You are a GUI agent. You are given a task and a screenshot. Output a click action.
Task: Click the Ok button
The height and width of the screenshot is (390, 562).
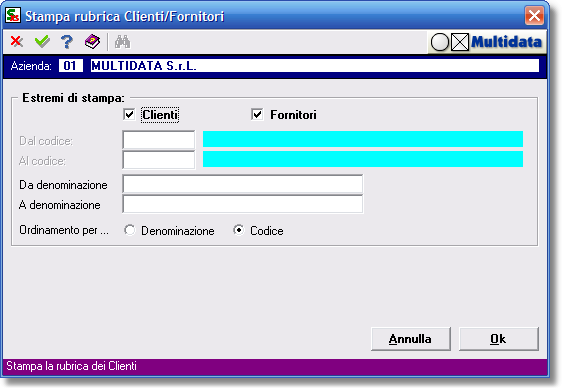coord(499,339)
